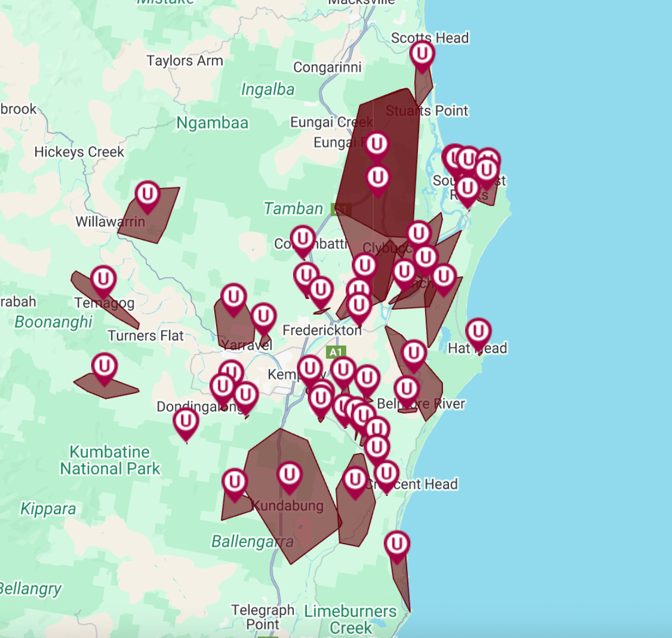
Task: Click the Telegraph Point place label
Action: click(x=263, y=617)
